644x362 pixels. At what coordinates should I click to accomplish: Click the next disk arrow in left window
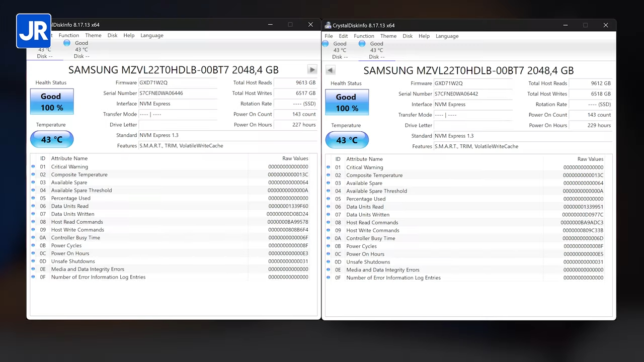click(x=312, y=70)
